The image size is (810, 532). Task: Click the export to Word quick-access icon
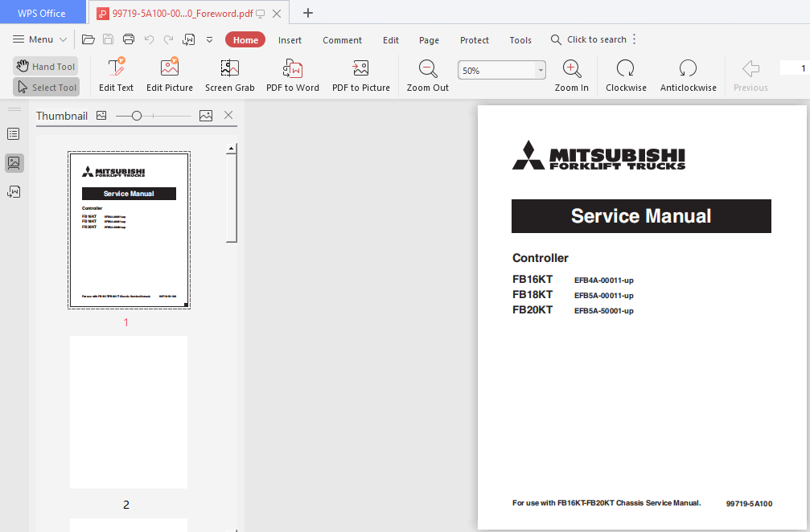pyautogui.click(x=188, y=39)
